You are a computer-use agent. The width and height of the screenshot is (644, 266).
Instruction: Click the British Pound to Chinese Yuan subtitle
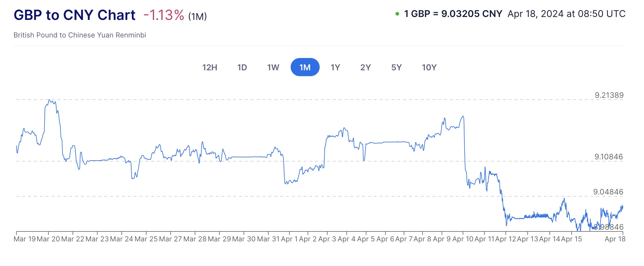[80, 35]
